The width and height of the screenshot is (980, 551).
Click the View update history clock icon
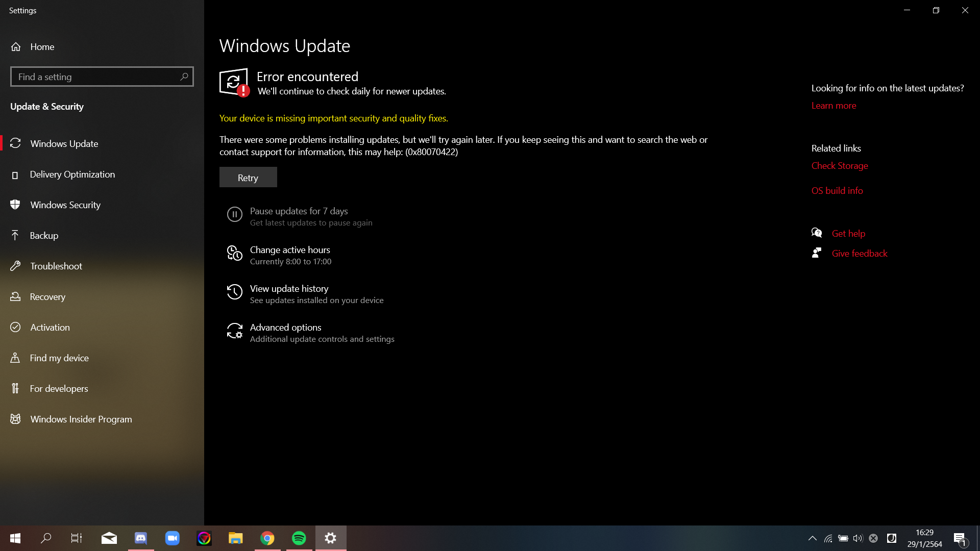coord(234,292)
